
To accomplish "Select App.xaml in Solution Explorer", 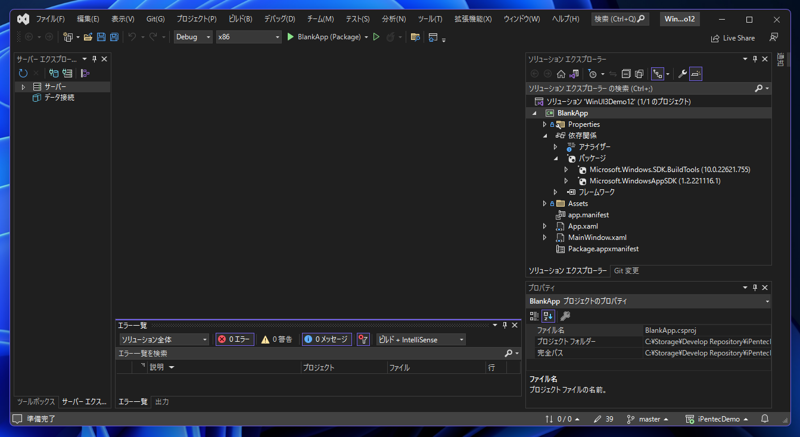I will click(583, 226).
